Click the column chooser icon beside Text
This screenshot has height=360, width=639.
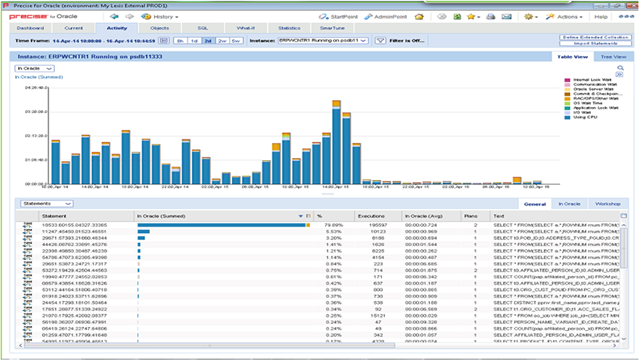click(x=624, y=216)
